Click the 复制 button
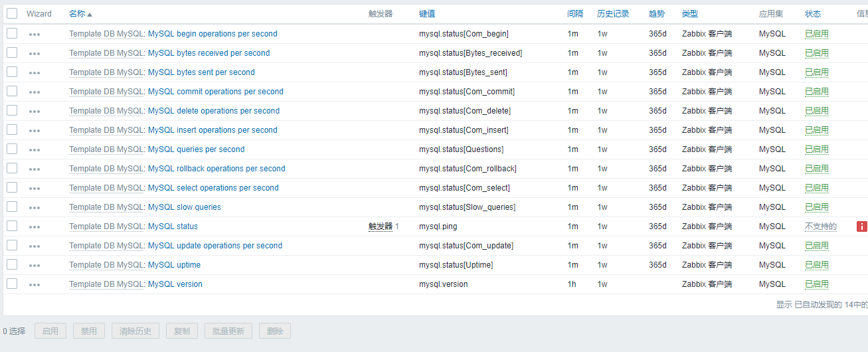Image resolution: width=868 pixels, height=352 pixels. (x=182, y=331)
